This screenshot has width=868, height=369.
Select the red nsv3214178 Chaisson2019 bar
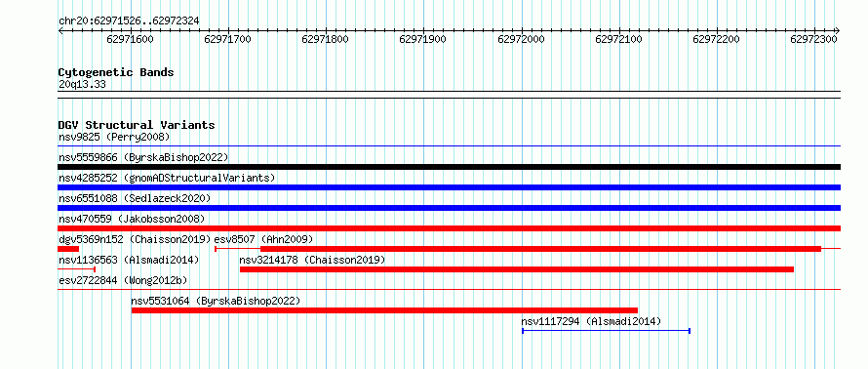(517, 269)
